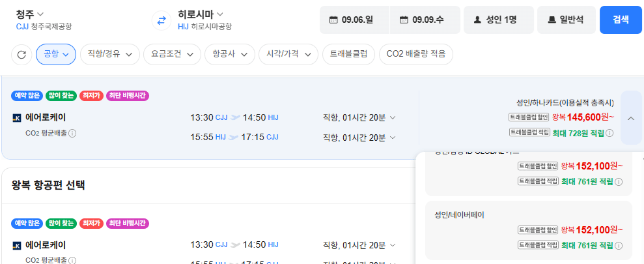Screen dimensions: 644x264
Task: Toggle the 트래블클럽 filter chip
Action: pyautogui.click(x=348, y=54)
